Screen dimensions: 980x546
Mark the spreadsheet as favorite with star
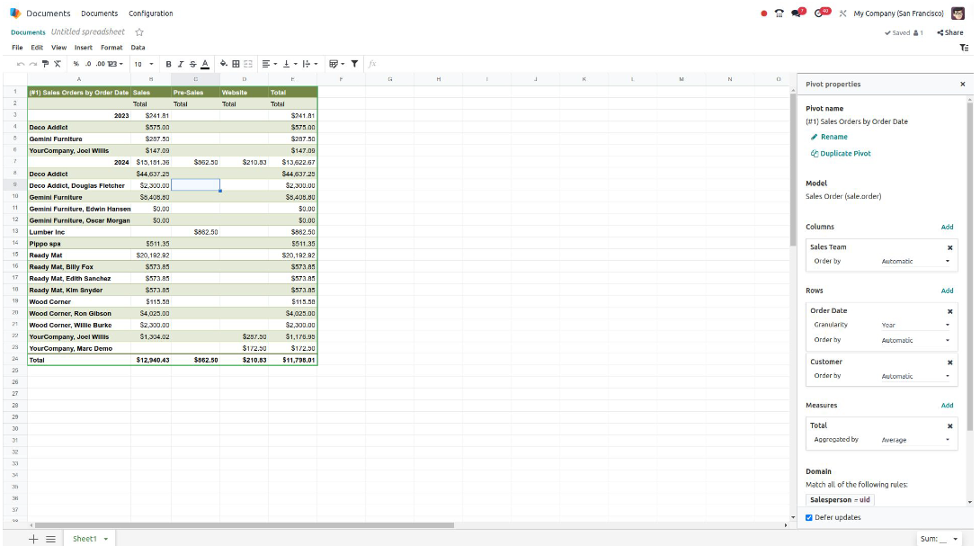pos(139,31)
